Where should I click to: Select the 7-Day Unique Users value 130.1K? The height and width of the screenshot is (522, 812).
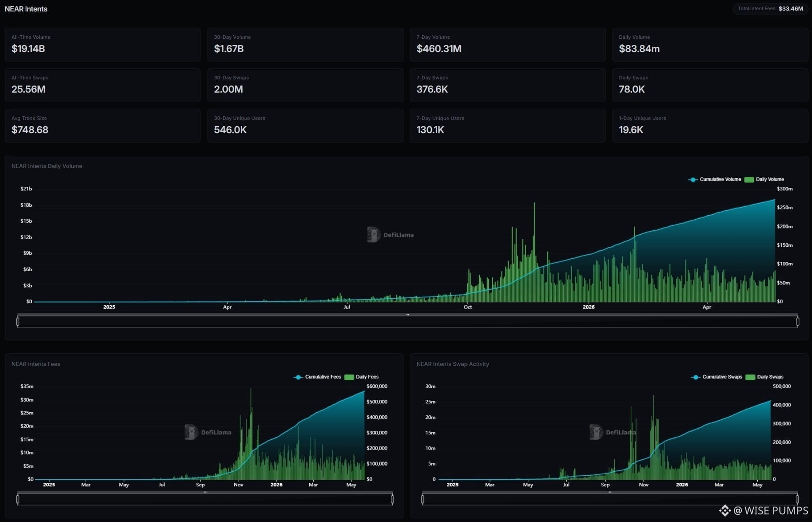[x=430, y=130]
